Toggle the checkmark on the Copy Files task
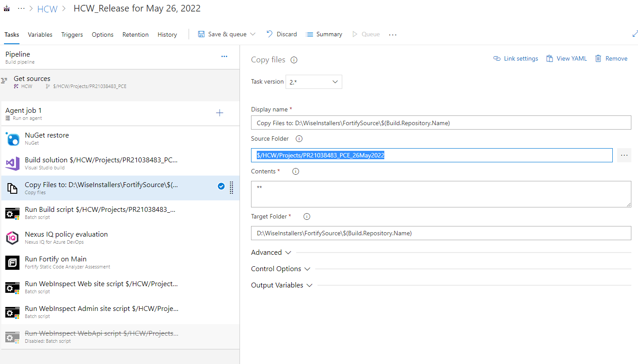The width and height of the screenshot is (638, 364). coord(221,187)
